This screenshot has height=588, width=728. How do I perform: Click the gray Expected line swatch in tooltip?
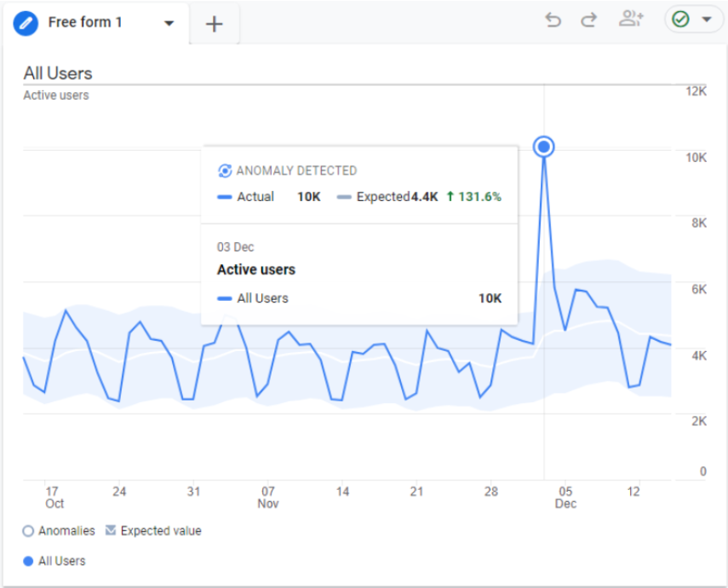(344, 197)
